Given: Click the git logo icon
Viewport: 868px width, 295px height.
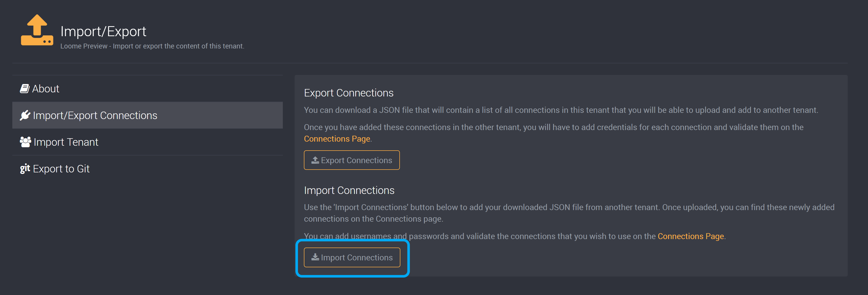Looking at the screenshot, I should [25, 168].
